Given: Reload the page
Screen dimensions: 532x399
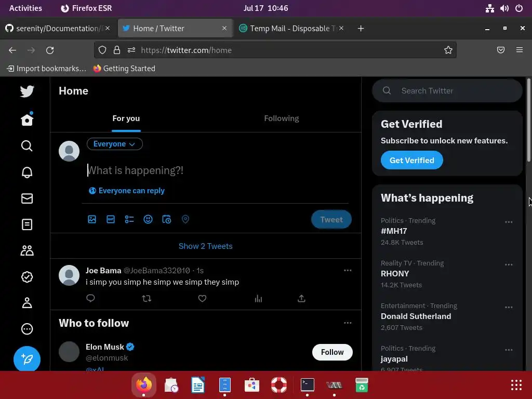Looking at the screenshot, I should coord(50,50).
